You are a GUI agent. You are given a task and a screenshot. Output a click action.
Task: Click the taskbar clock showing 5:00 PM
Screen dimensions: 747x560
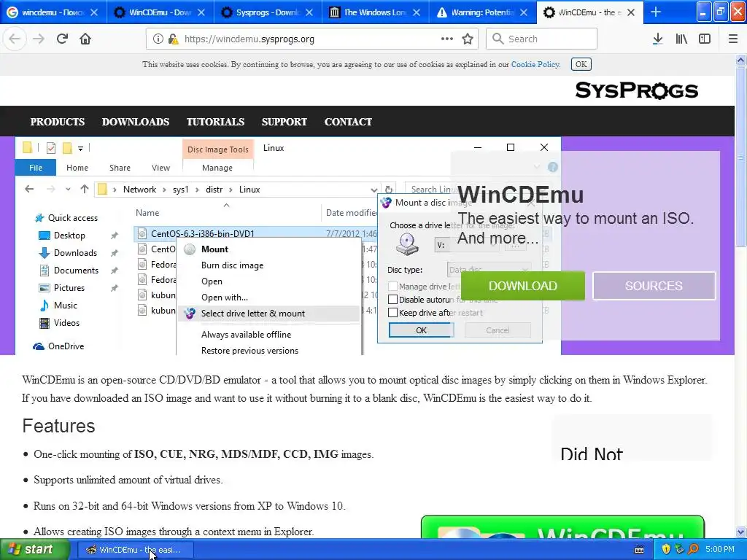(720, 550)
